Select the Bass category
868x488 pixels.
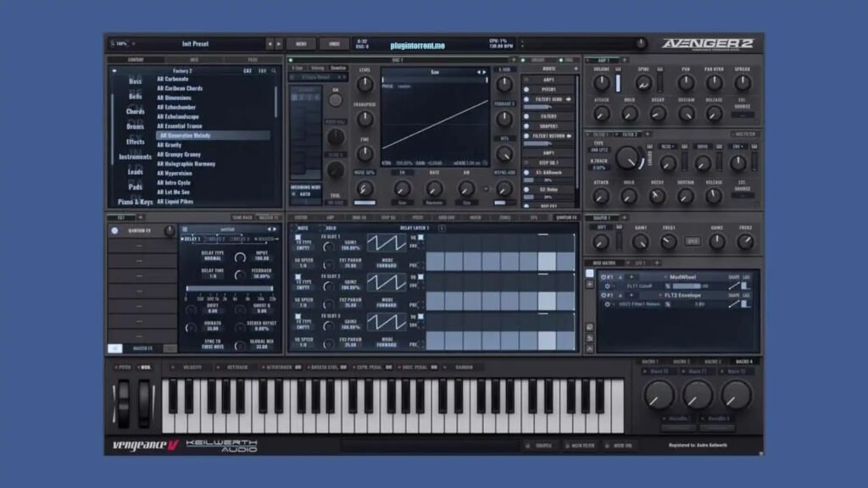(x=135, y=81)
